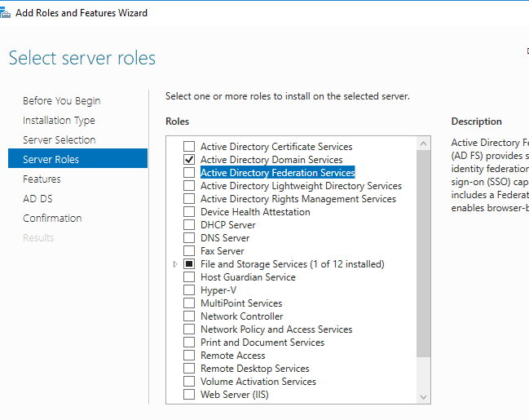Screen dimensions: 529x420
Task: Go to the Confirmation step
Action: click(x=52, y=219)
